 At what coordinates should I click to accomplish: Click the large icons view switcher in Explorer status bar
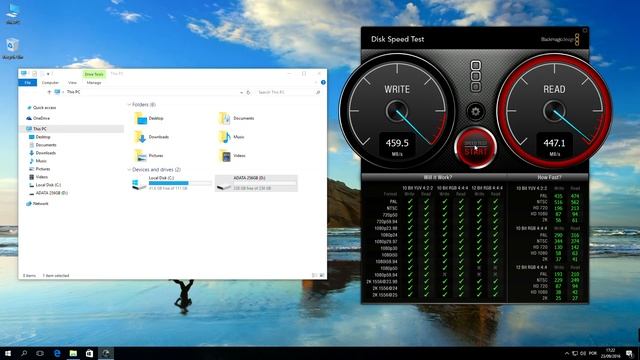coord(322,276)
